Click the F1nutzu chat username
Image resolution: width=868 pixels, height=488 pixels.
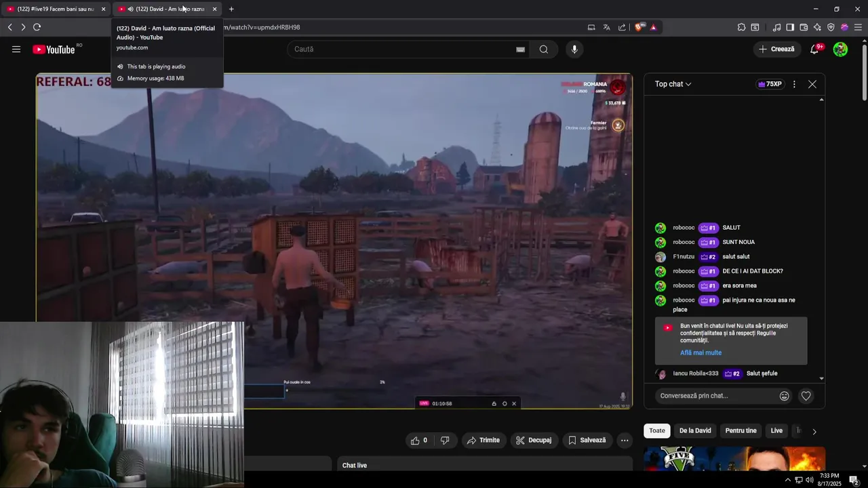coord(684,257)
